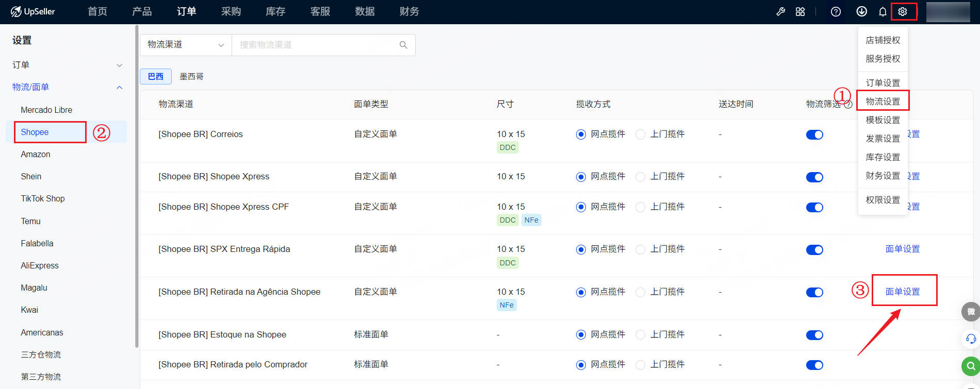Click the notification bell icon
This screenshot has width=980, height=389.
coord(883,11)
